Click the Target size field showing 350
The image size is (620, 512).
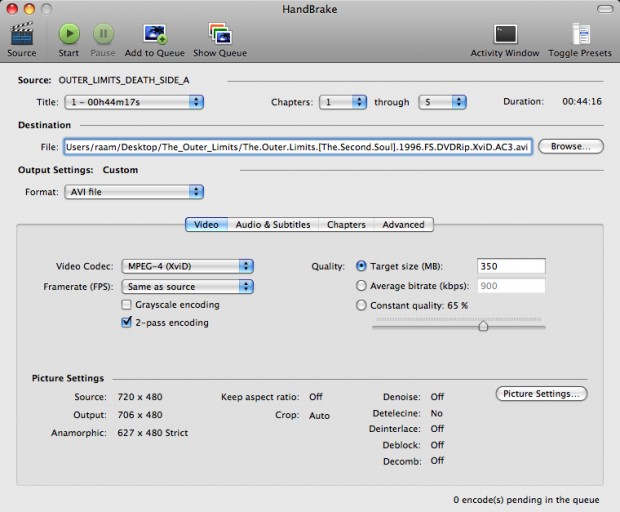[511, 266]
